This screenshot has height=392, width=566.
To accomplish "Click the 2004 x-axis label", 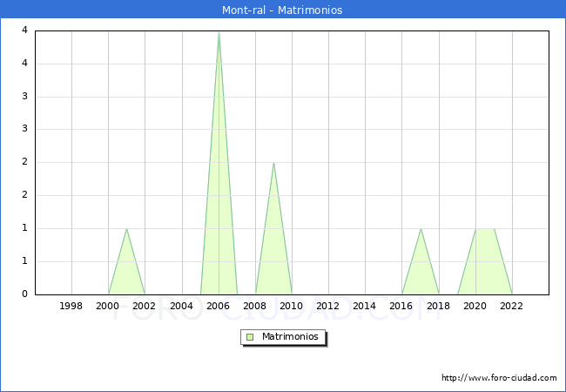I will tap(182, 306).
